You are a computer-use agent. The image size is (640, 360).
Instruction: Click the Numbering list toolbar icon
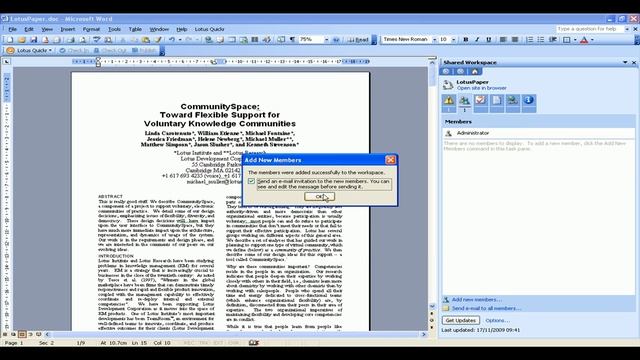coord(529,40)
